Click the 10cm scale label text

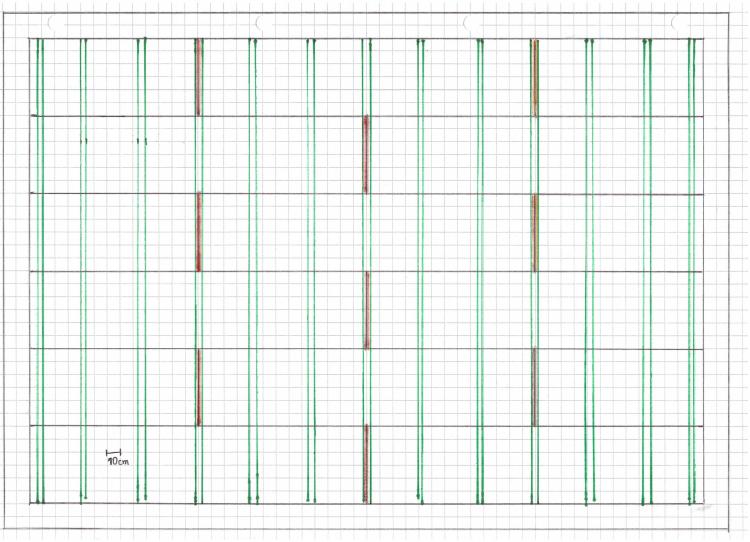(x=117, y=462)
